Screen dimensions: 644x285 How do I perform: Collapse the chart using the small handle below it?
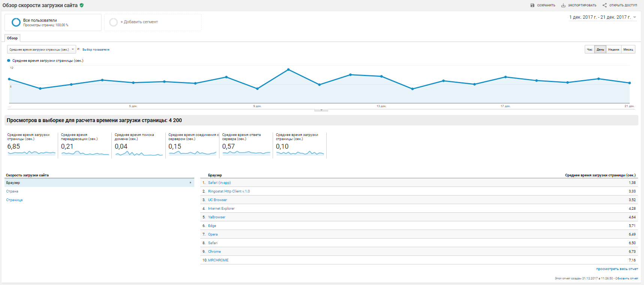321,110
